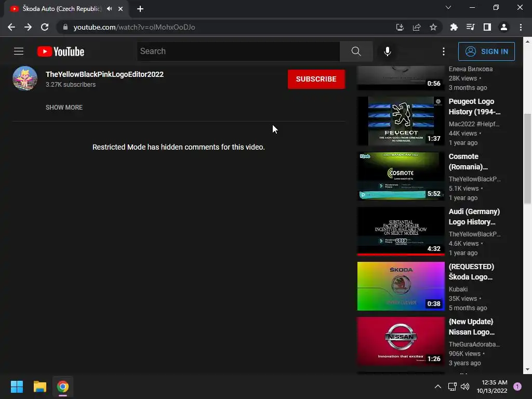532x399 pixels.
Task: Open {New Update} Nissan Logo title
Action: pyautogui.click(x=472, y=326)
